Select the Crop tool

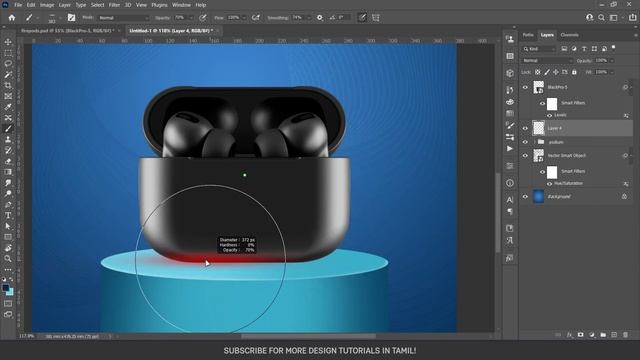(8, 85)
